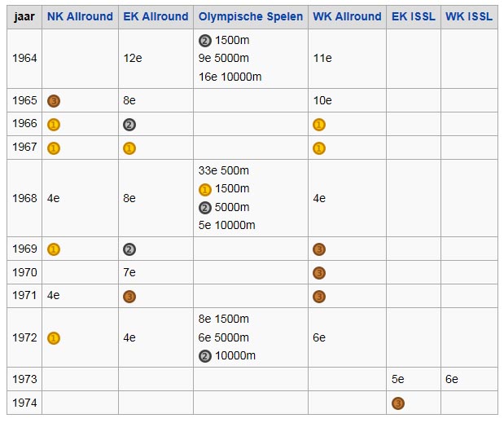Click gold medal in 1972 NK Allround
Screen dimensions: 504x423
tap(54, 338)
